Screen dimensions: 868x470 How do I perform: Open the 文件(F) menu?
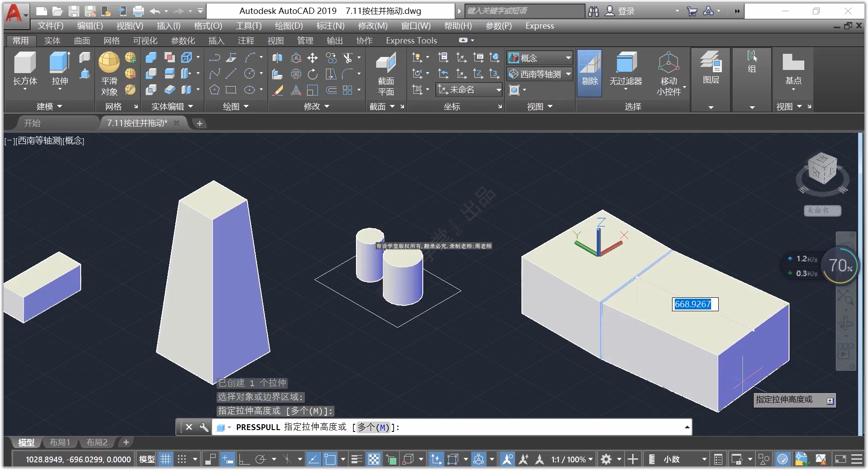pyautogui.click(x=50, y=26)
